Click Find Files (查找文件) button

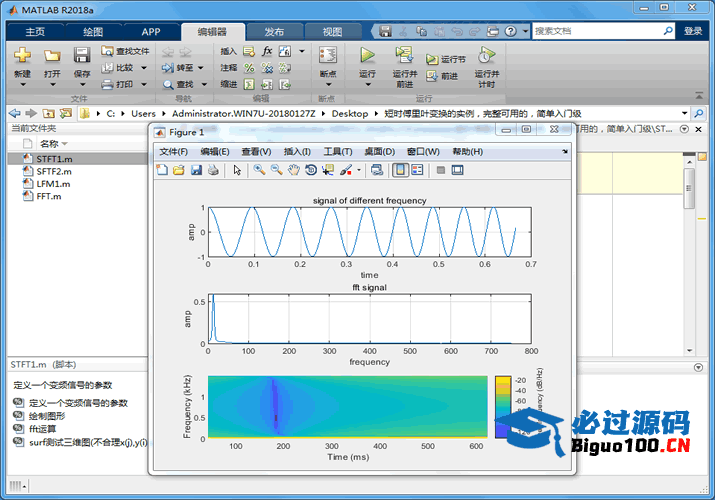[125, 51]
